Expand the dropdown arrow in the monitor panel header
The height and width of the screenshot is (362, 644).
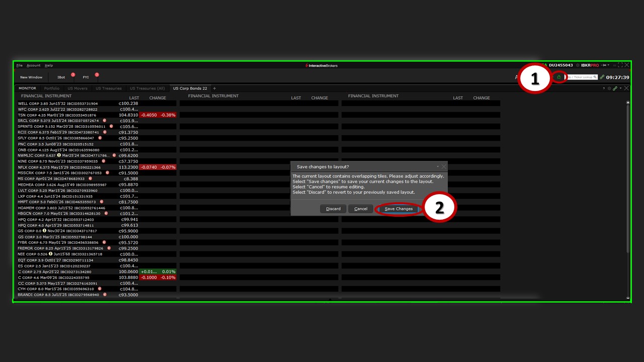click(x=620, y=88)
